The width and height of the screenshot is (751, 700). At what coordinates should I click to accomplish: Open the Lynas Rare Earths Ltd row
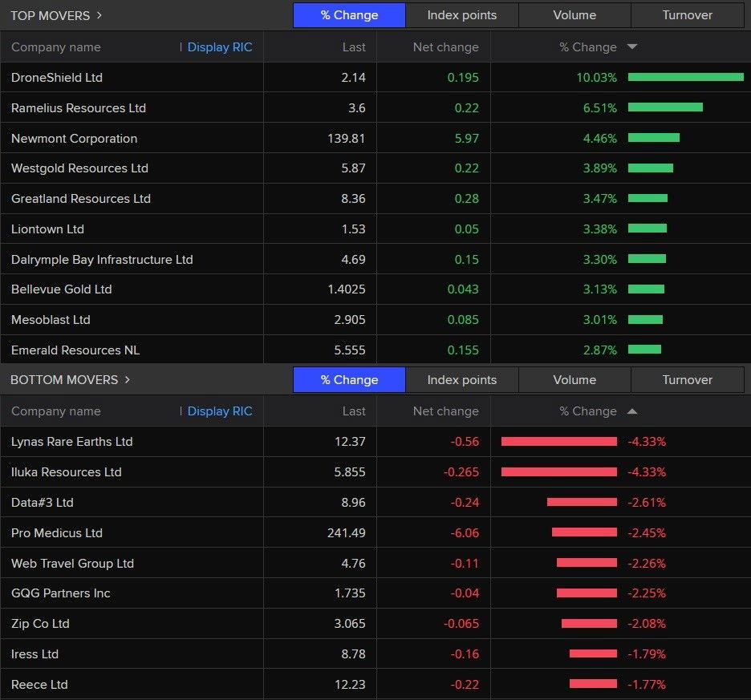tap(72, 442)
